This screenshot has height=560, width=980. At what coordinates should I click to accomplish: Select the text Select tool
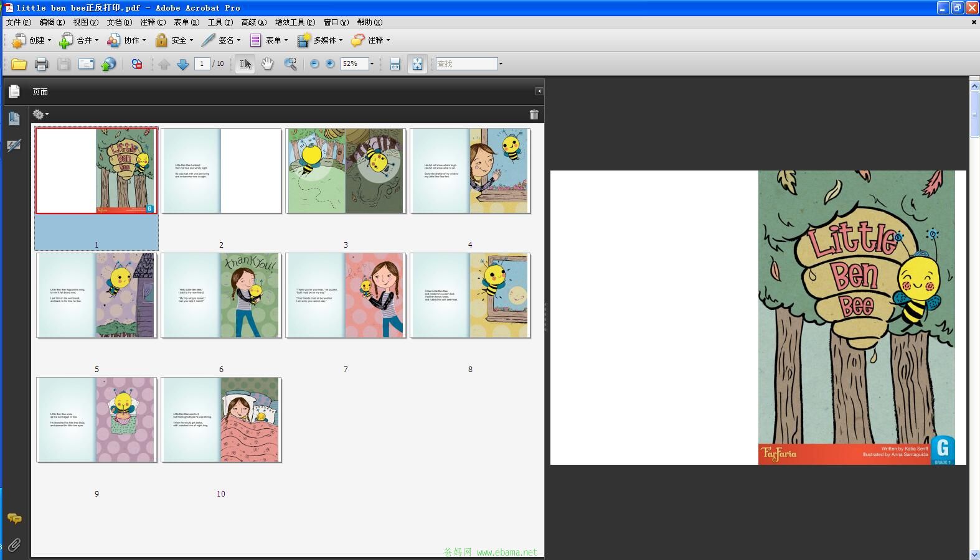[x=245, y=64]
